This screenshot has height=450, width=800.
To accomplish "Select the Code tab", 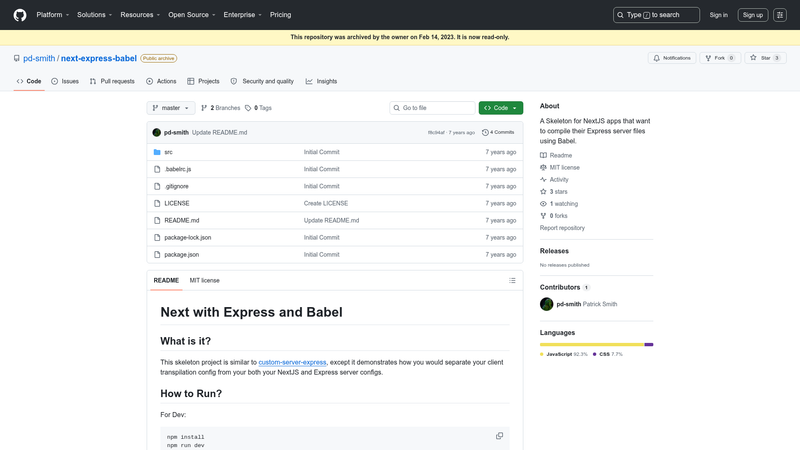I will coord(29,81).
